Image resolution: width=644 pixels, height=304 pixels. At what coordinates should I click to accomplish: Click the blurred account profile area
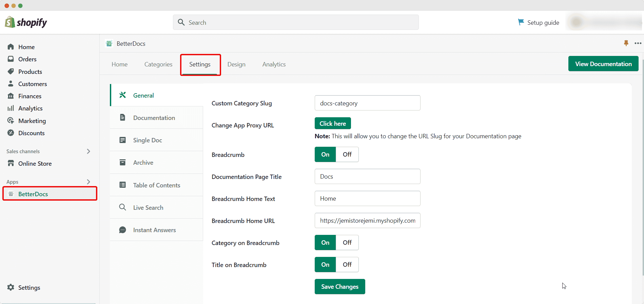coord(604,22)
